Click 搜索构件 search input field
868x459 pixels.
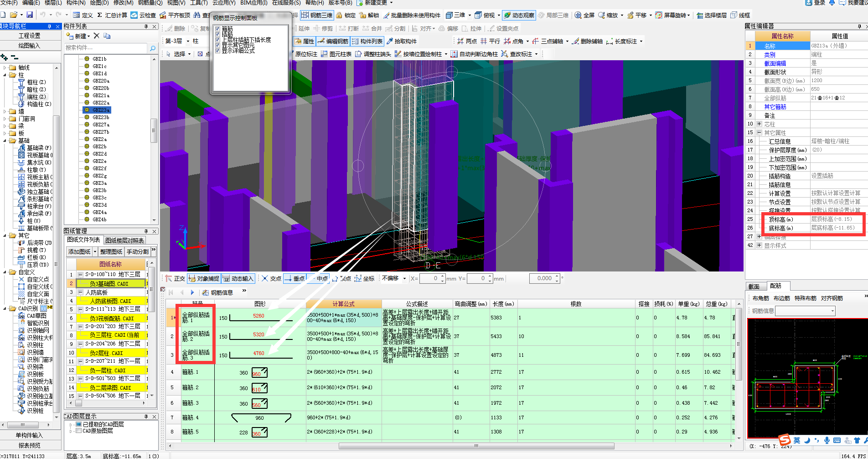coord(106,47)
